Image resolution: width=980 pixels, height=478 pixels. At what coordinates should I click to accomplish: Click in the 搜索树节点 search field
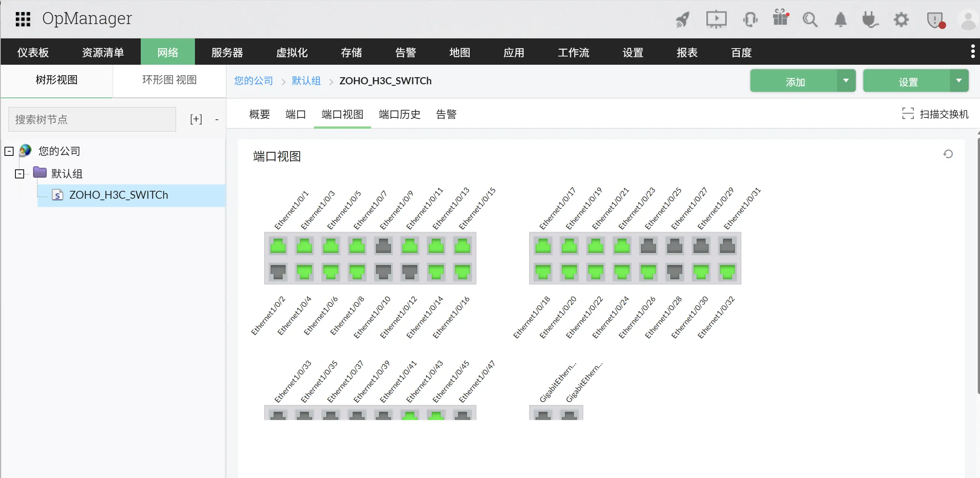coord(92,120)
